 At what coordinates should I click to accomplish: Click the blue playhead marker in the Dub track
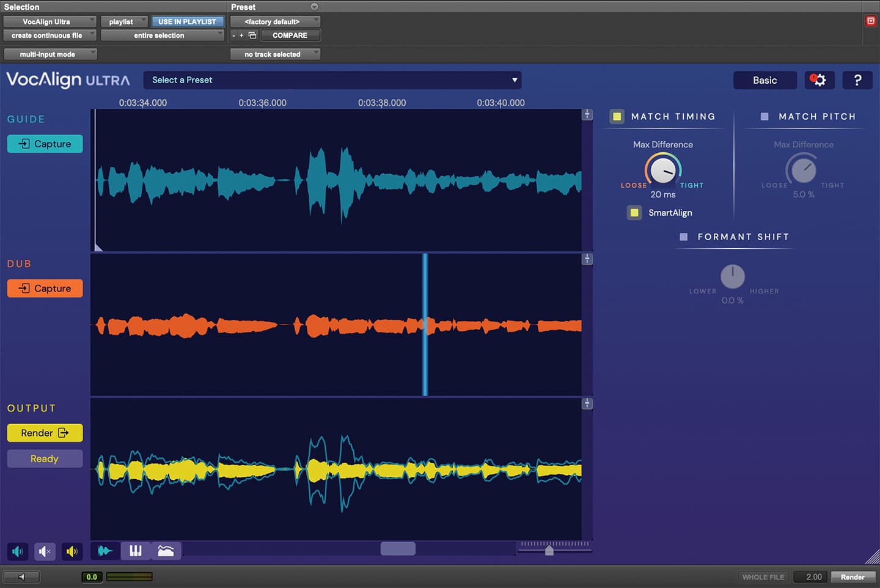point(425,325)
